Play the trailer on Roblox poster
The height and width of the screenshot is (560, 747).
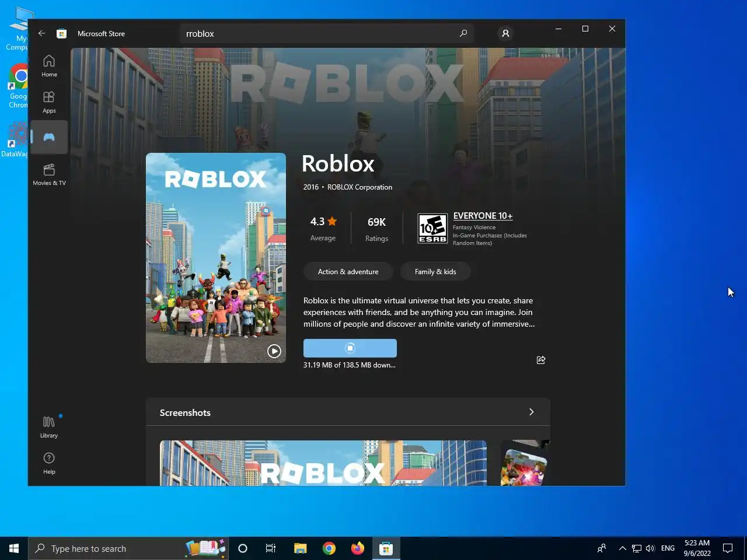274,351
